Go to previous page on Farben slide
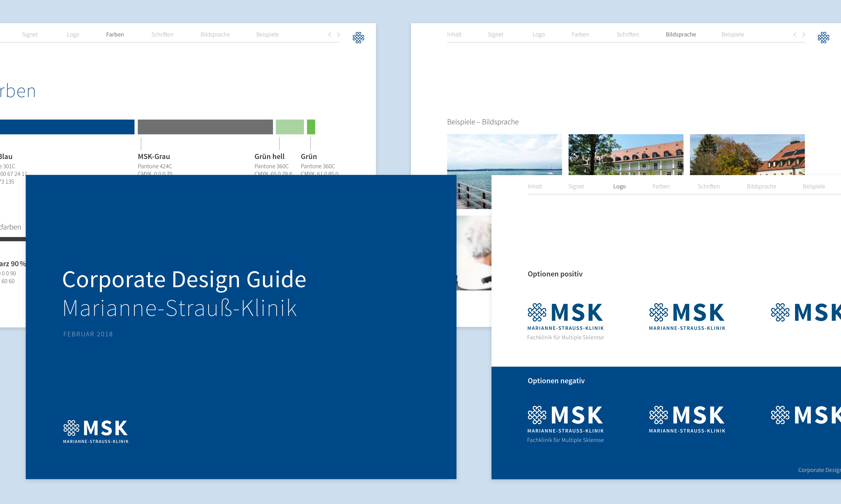Image resolution: width=841 pixels, height=504 pixels. coord(330,34)
